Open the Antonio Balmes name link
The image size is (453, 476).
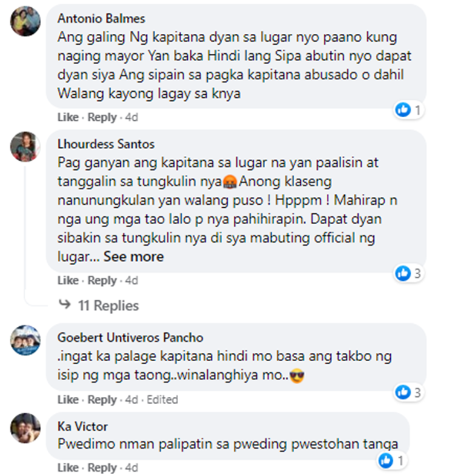pyautogui.click(x=101, y=19)
